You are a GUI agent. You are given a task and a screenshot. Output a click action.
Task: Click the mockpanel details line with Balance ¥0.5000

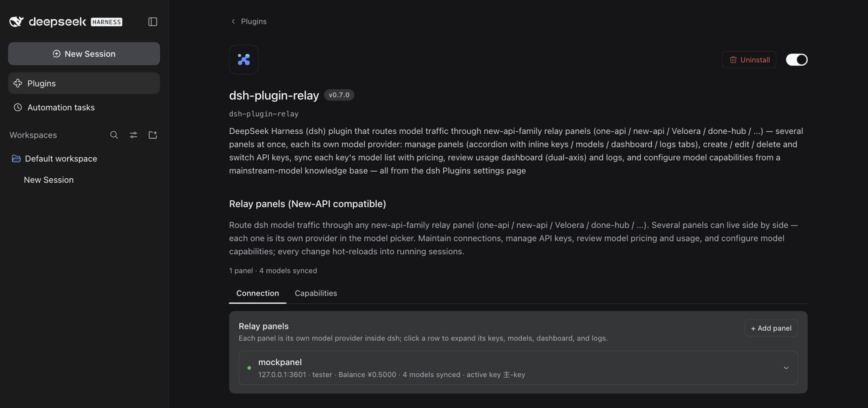[x=392, y=375]
